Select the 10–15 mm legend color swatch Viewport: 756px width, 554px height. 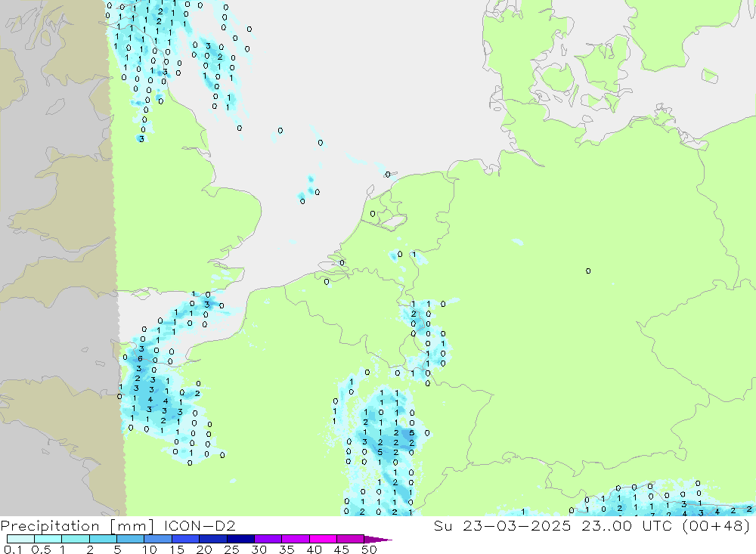(158, 539)
